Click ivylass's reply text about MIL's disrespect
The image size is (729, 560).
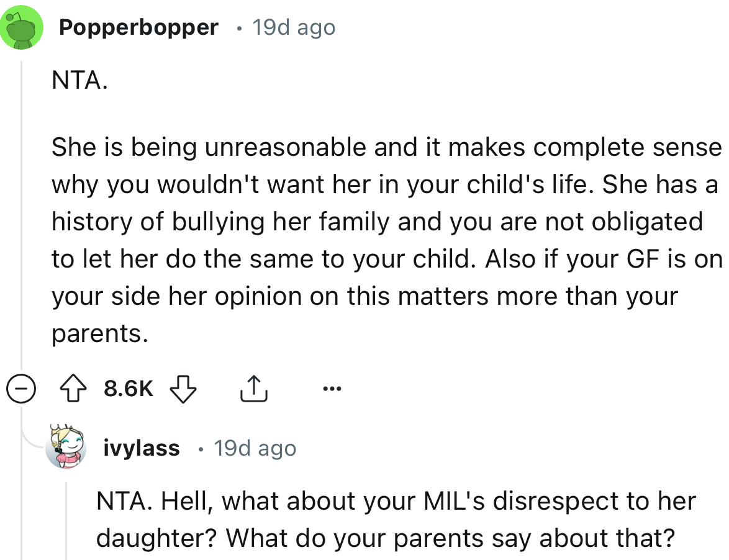coord(396,519)
